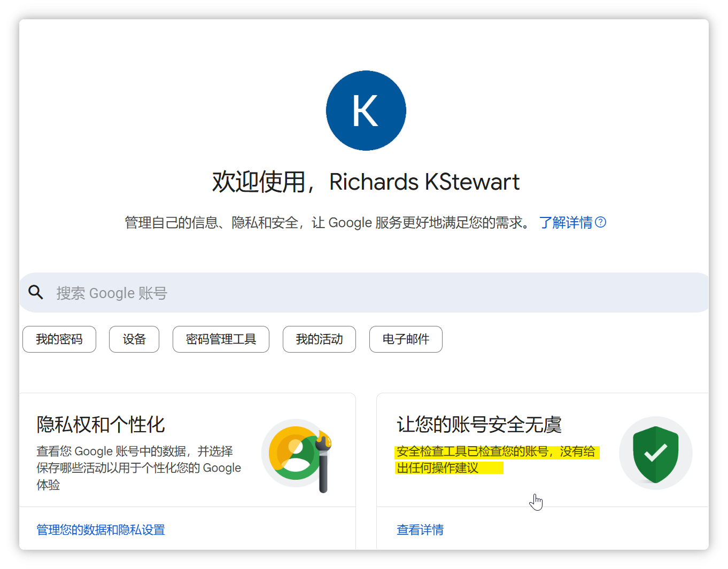Follow the 了解详情 link
Image resolution: width=728 pixels, height=569 pixels.
pos(566,222)
